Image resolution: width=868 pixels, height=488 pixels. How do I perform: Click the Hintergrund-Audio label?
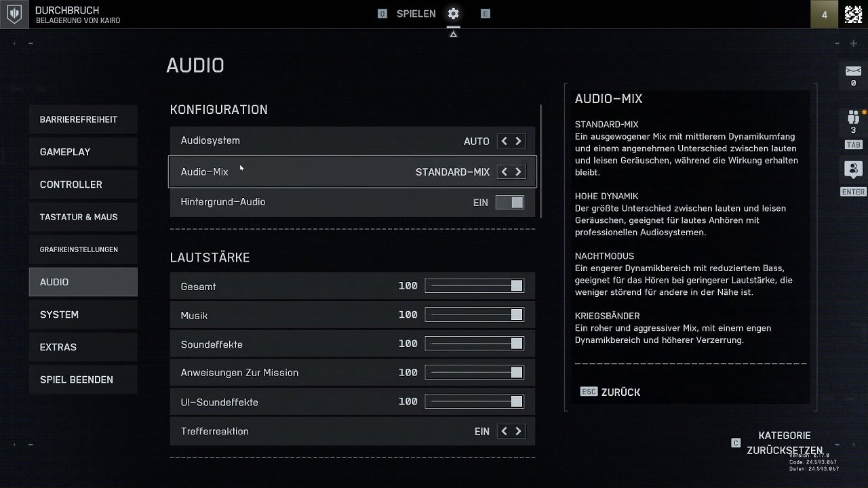(x=223, y=202)
